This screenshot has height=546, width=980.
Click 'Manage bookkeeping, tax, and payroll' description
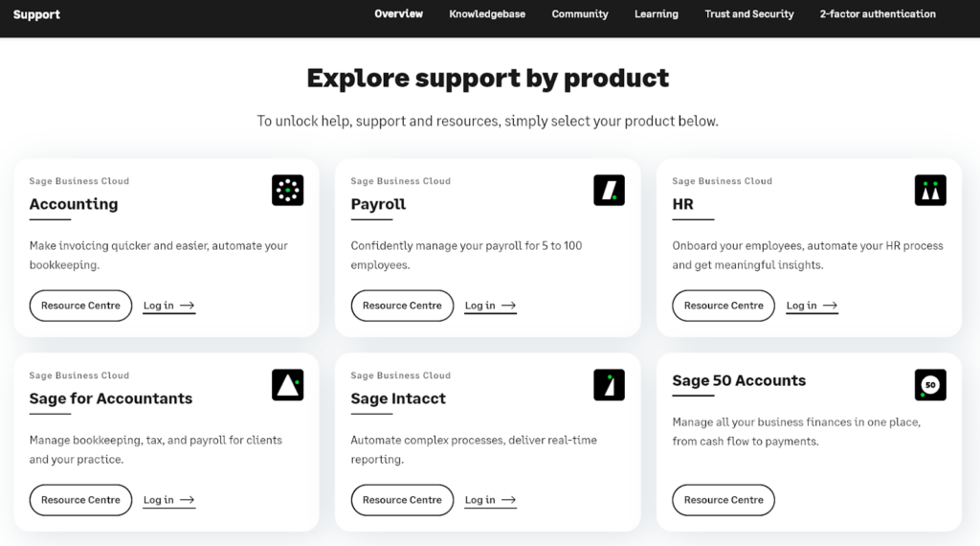pyautogui.click(x=156, y=449)
